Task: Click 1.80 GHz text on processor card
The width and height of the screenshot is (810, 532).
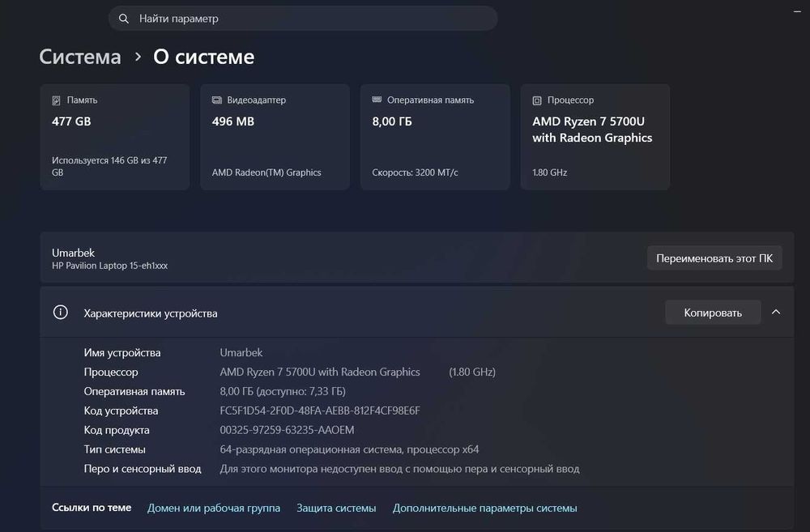Action: [550, 172]
